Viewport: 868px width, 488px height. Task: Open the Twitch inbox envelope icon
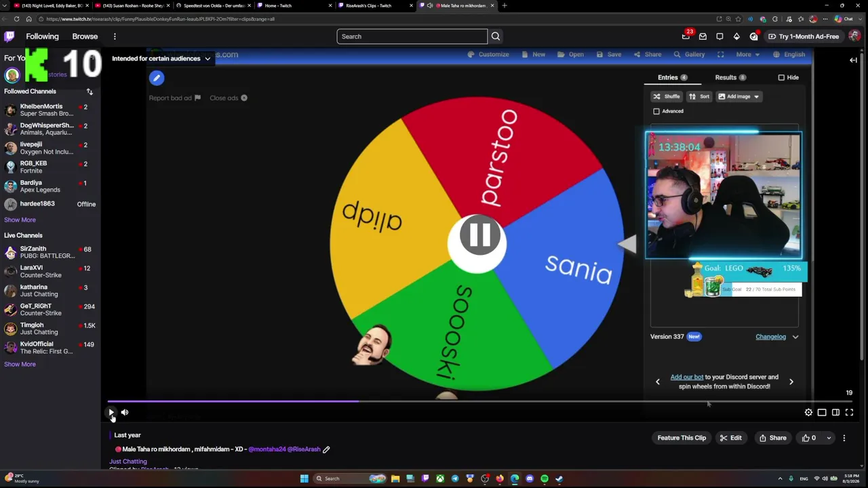coord(703,37)
